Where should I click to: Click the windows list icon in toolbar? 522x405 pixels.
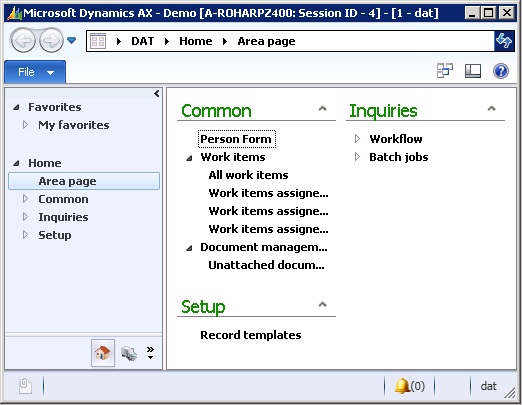pyautogui.click(x=445, y=71)
